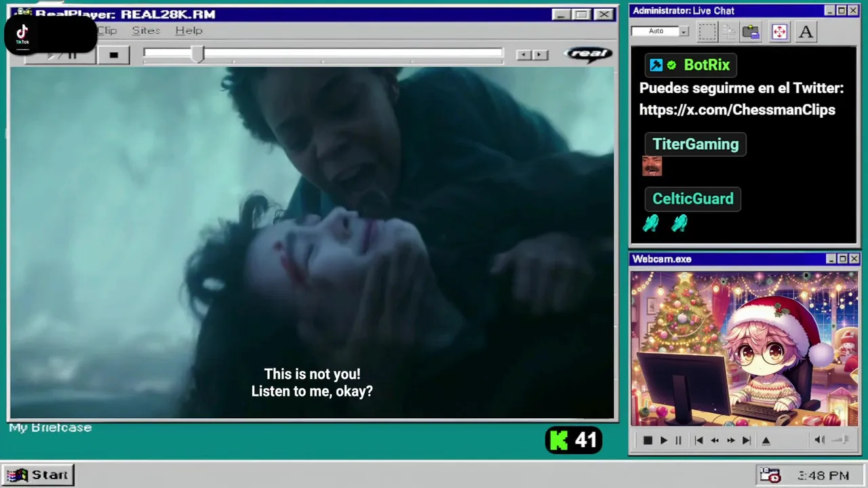The image size is (868, 488).
Task: Open the Help menu in RealPlayer
Action: click(189, 30)
